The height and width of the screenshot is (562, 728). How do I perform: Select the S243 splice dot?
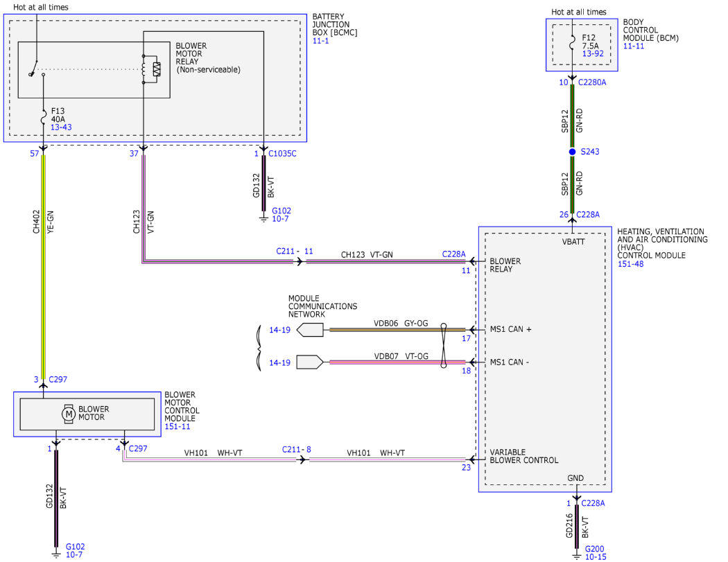pyautogui.click(x=572, y=152)
